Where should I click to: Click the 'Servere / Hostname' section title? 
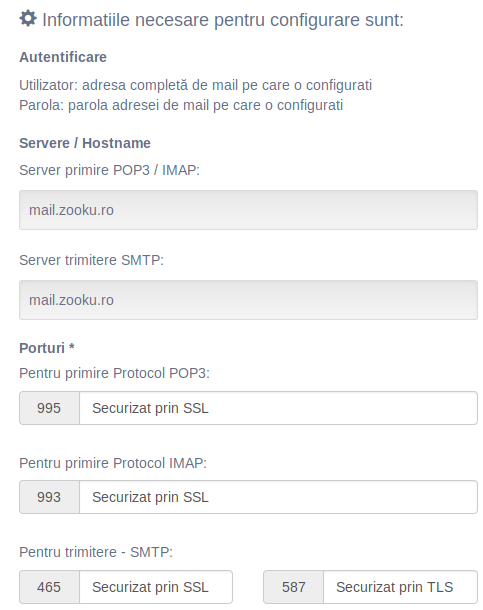85,143
